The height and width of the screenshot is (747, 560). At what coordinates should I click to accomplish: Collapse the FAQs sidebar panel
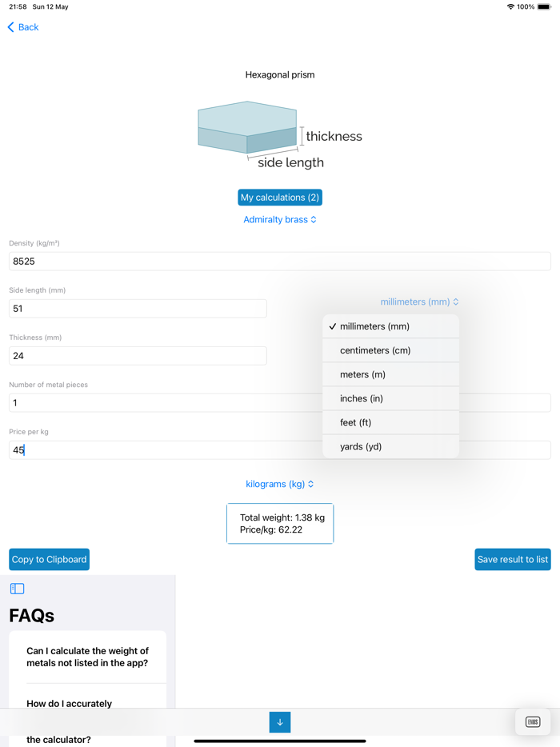(15, 588)
